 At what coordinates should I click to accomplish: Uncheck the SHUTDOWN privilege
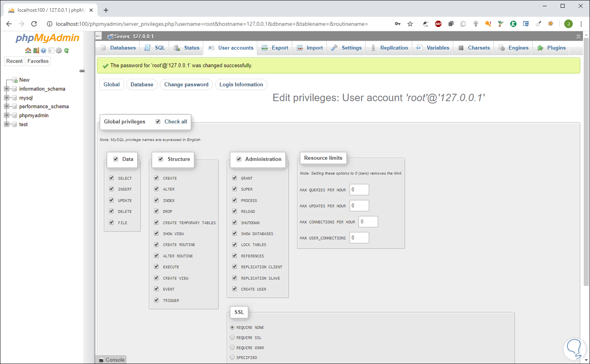point(235,222)
